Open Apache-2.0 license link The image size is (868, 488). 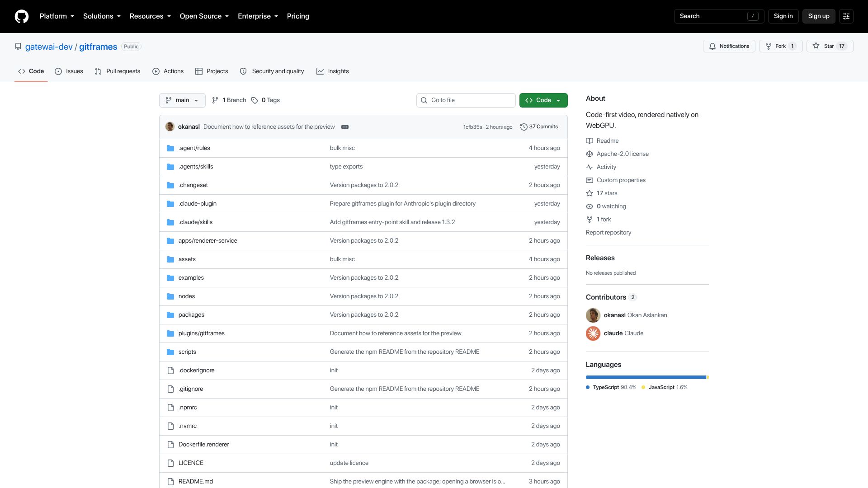tap(617, 154)
